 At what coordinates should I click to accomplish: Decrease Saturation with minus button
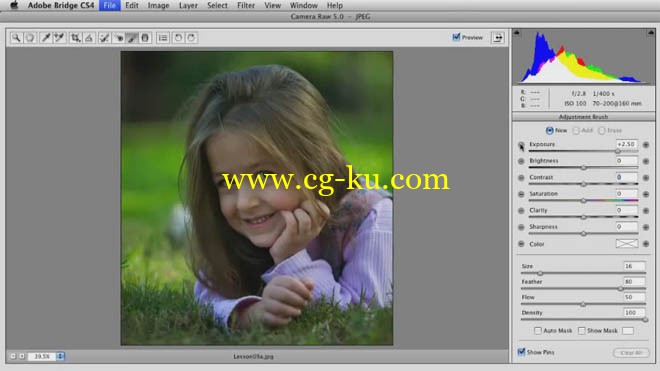point(521,194)
